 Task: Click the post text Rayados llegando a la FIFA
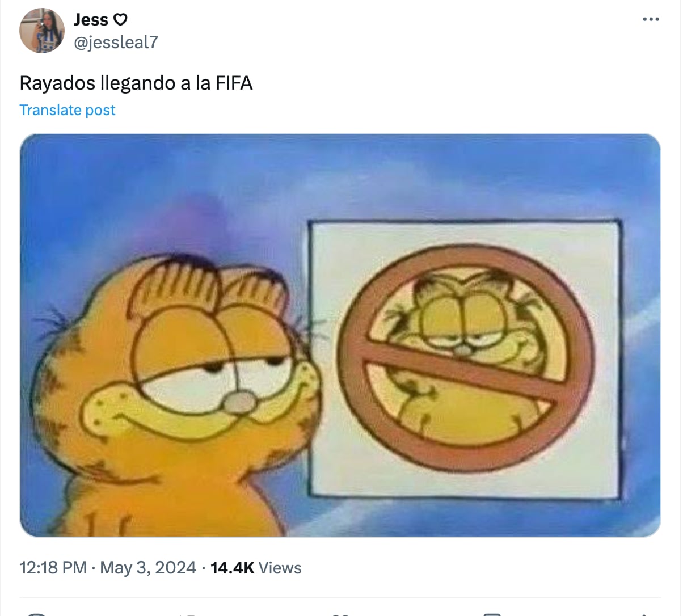coord(136,83)
